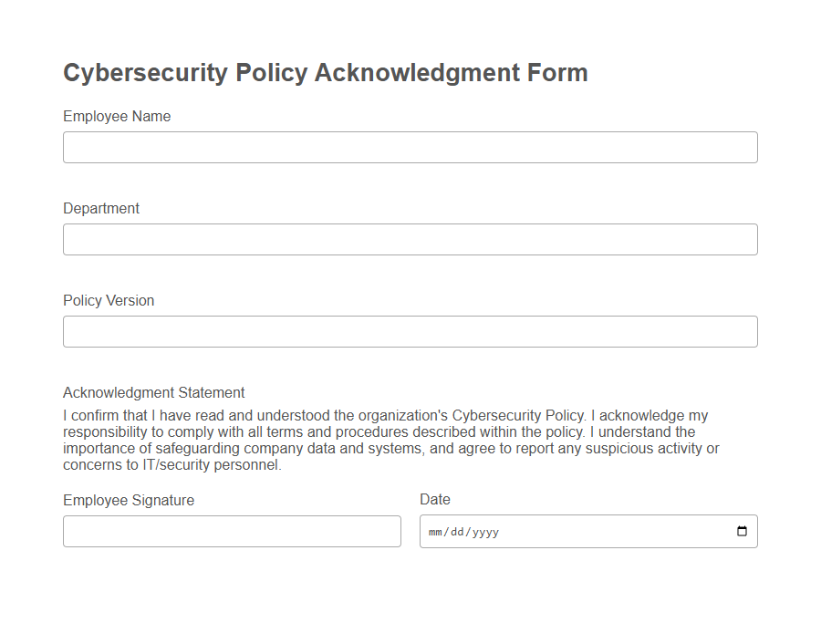Select the year segment of the Date field
821x644 pixels.
[487, 531]
